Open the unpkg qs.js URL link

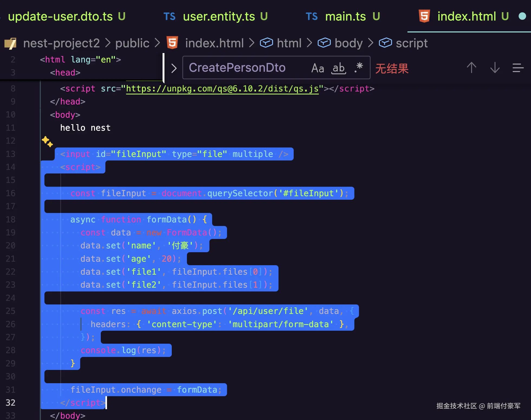(x=222, y=89)
